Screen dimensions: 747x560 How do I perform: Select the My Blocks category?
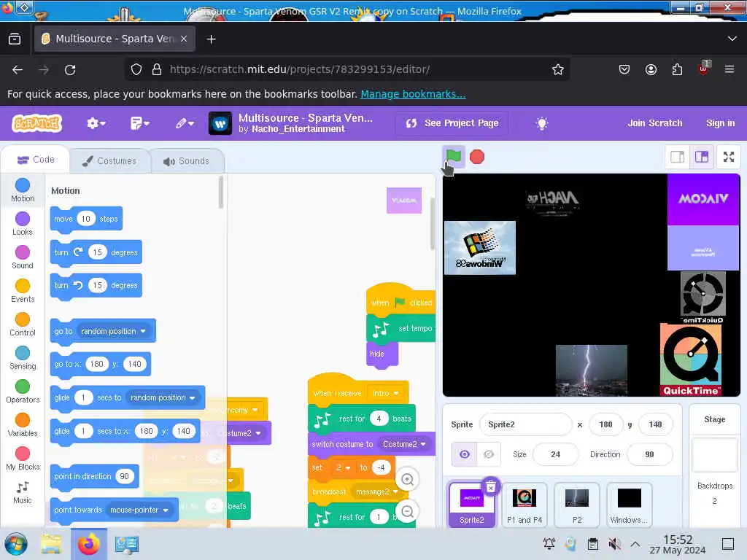click(23, 459)
